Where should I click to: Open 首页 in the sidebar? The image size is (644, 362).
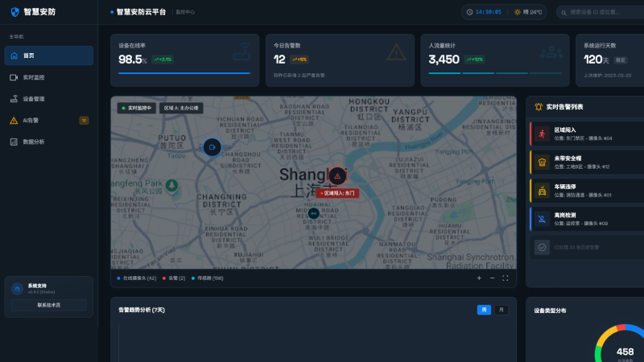[48, 56]
